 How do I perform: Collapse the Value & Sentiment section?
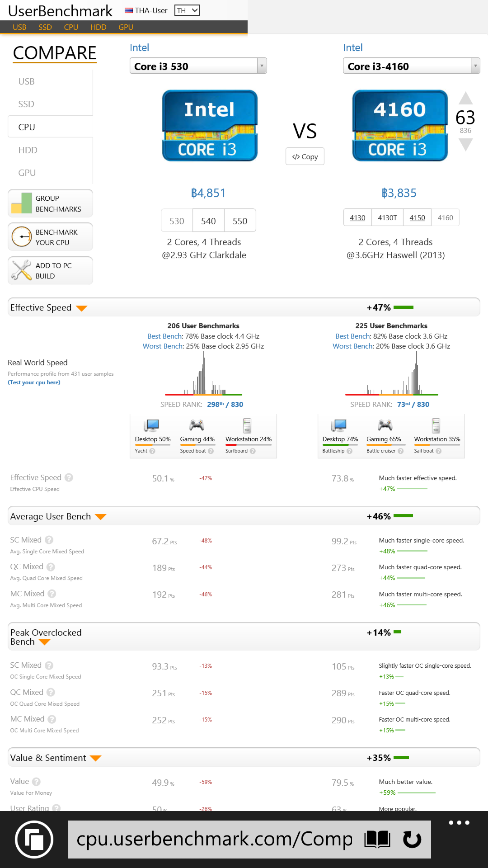coord(95,758)
